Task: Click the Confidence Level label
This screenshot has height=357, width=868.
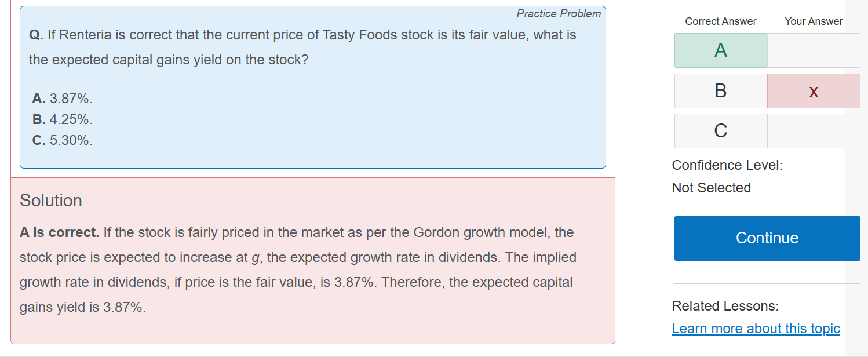Action: point(727,165)
